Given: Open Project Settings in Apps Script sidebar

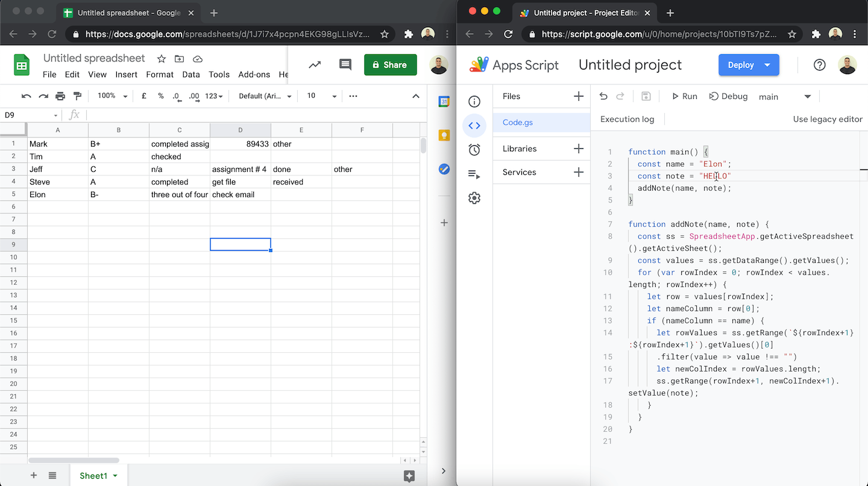Looking at the screenshot, I should pos(474,198).
